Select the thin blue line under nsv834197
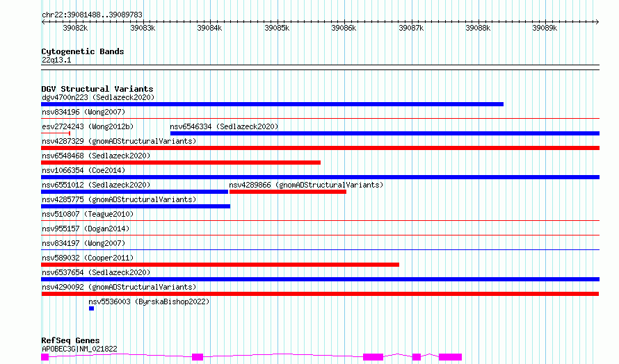 point(320,249)
